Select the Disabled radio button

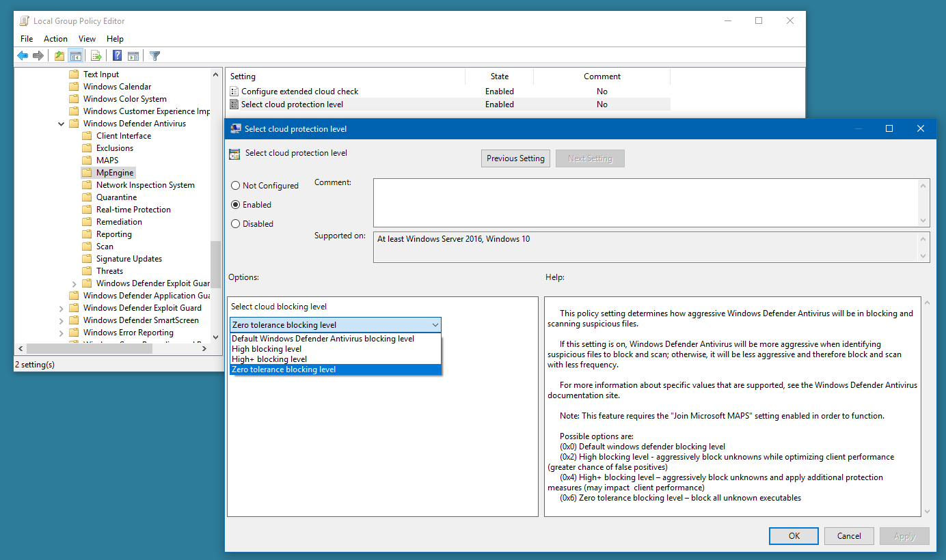[x=236, y=224]
